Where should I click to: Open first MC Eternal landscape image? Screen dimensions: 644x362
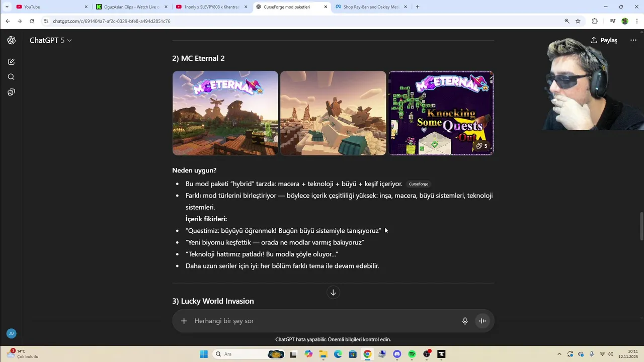point(225,113)
